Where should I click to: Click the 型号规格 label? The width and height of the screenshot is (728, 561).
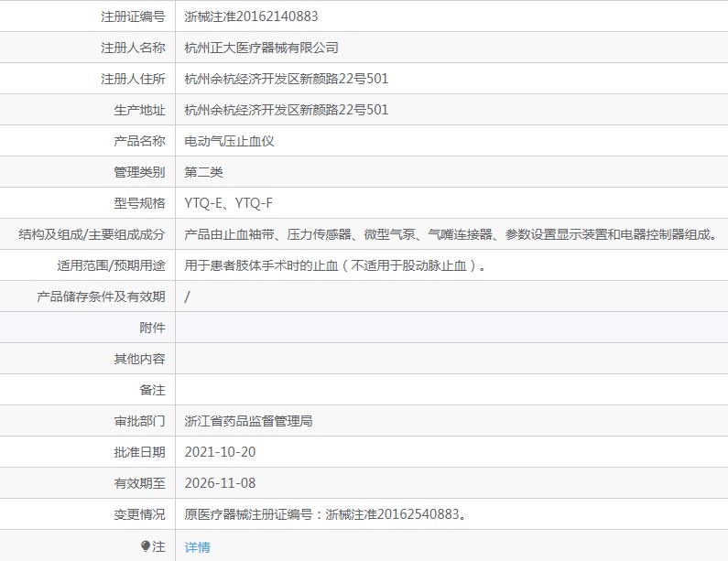coord(139,203)
